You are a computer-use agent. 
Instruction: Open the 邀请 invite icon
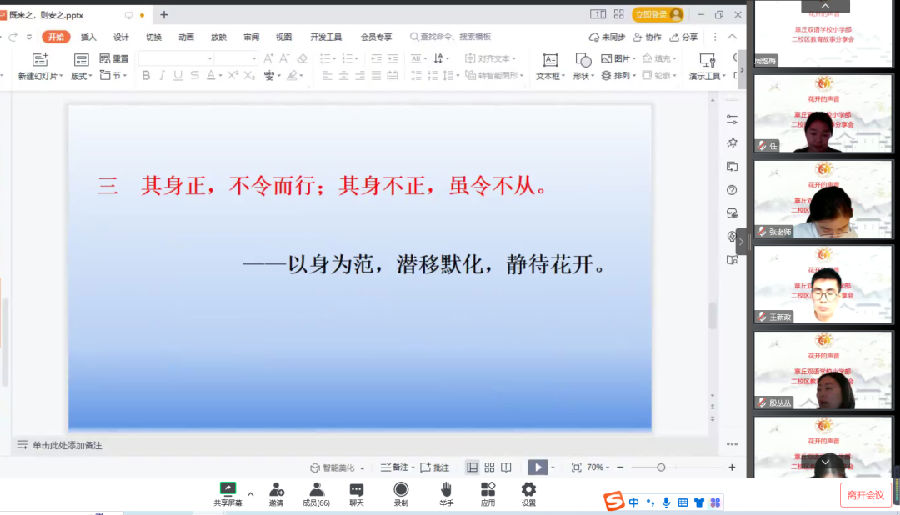tap(275, 490)
